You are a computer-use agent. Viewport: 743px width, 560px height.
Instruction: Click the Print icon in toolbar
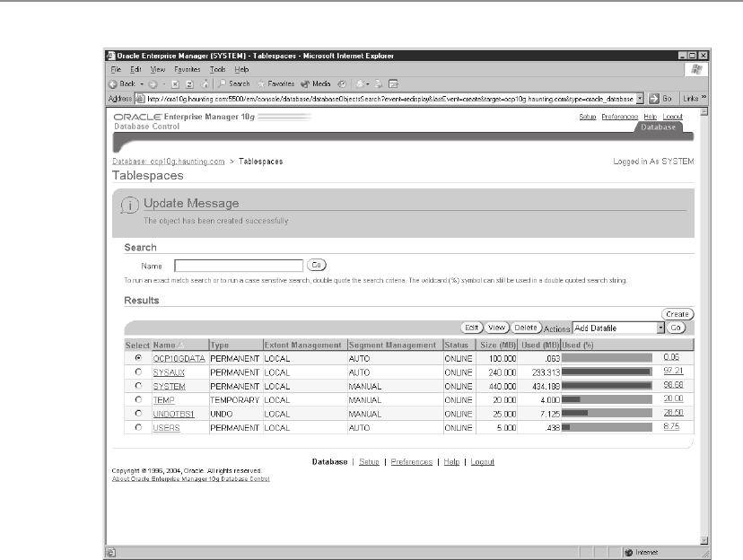click(x=378, y=83)
